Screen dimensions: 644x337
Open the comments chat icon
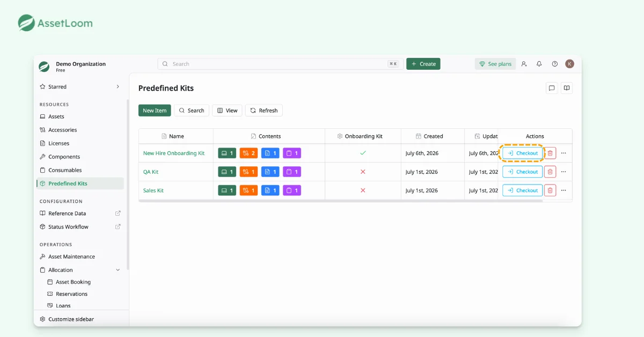[552, 88]
